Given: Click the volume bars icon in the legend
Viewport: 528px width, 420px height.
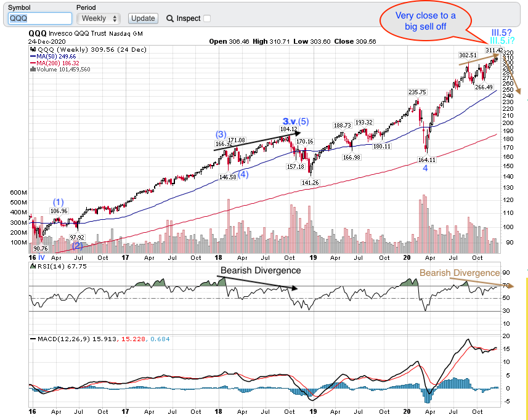Looking at the screenshot, I should coord(32,69).
